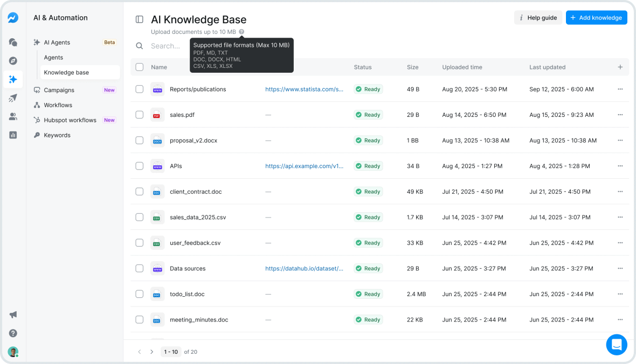Add a column with the plus icon

[620, 67]
